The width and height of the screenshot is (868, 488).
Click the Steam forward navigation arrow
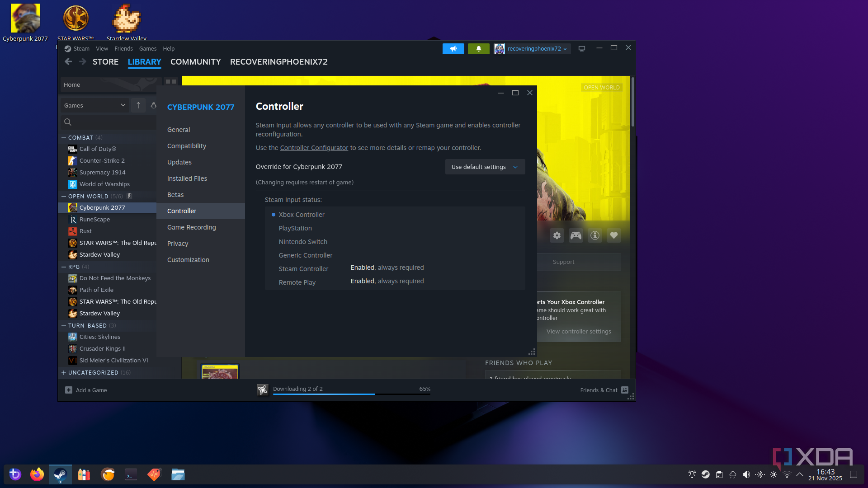[83, 62]
